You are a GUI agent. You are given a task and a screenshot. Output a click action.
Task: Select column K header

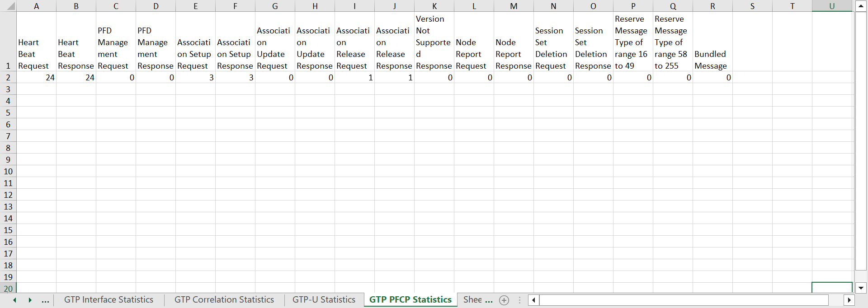pos(434,6)
